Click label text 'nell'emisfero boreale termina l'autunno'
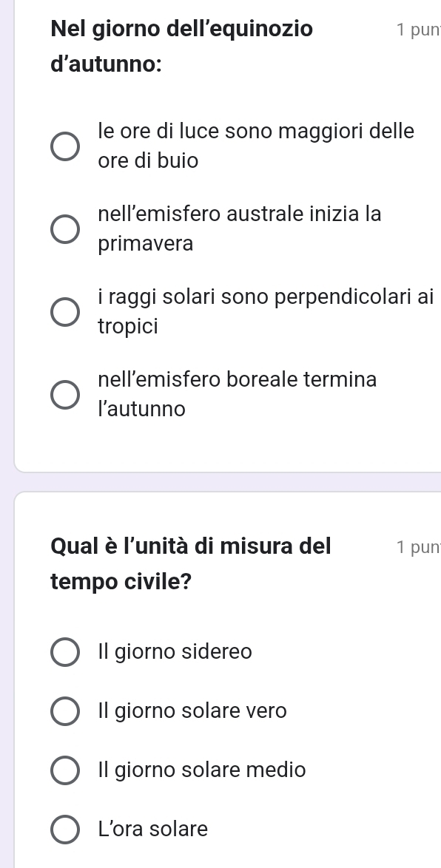The image size is (441, 868). [x=237, y=395]
